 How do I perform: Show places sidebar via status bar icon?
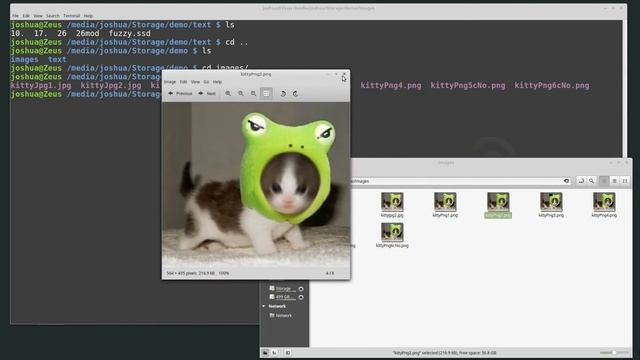coord(265,353)
